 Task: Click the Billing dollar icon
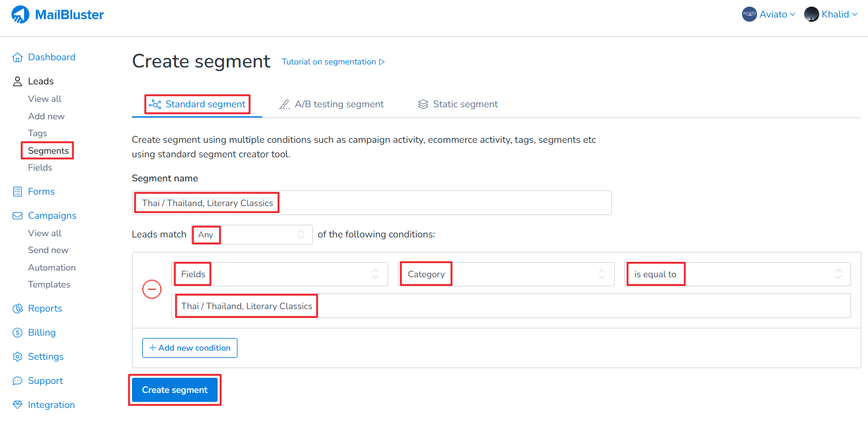(17, 333)
